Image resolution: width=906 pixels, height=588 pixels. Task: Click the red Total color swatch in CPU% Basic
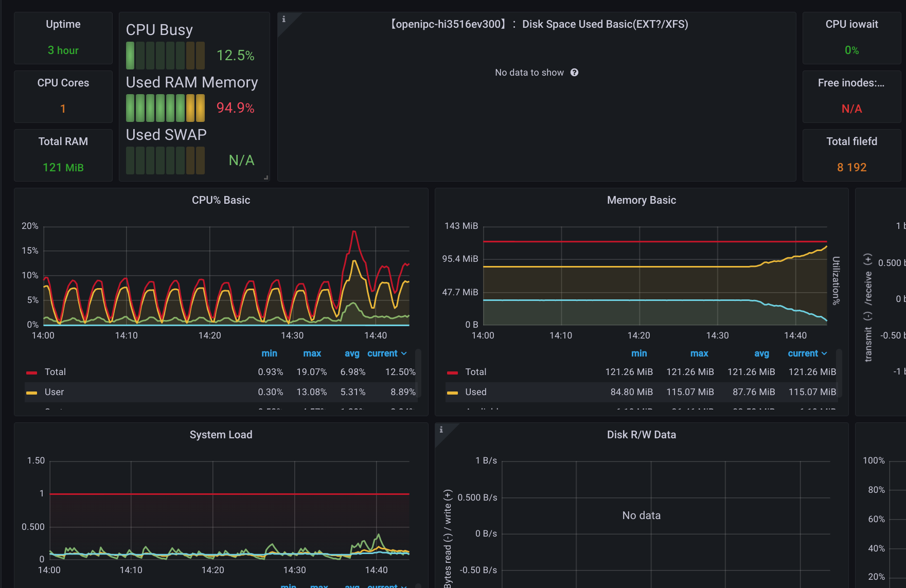point(32,371)
